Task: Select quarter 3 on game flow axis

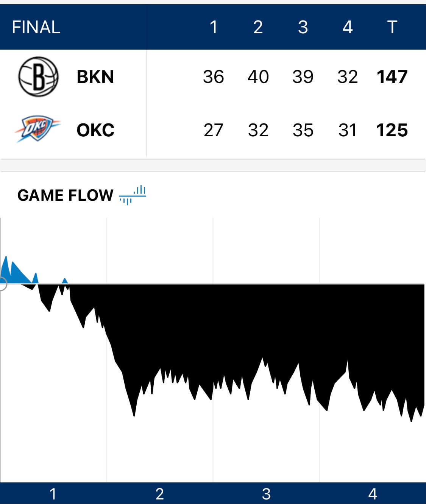Action: (x=266, y=494)
